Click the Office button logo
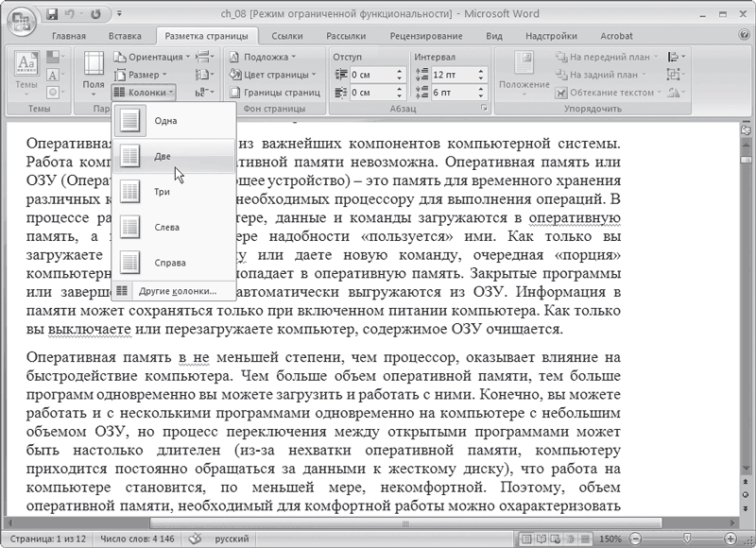 [x=21, y=21]
